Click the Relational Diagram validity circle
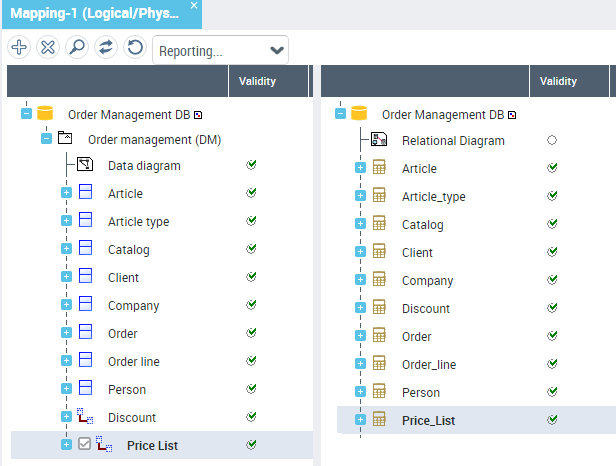The height and width of the screenshot is (466, 616). point(552,141)
